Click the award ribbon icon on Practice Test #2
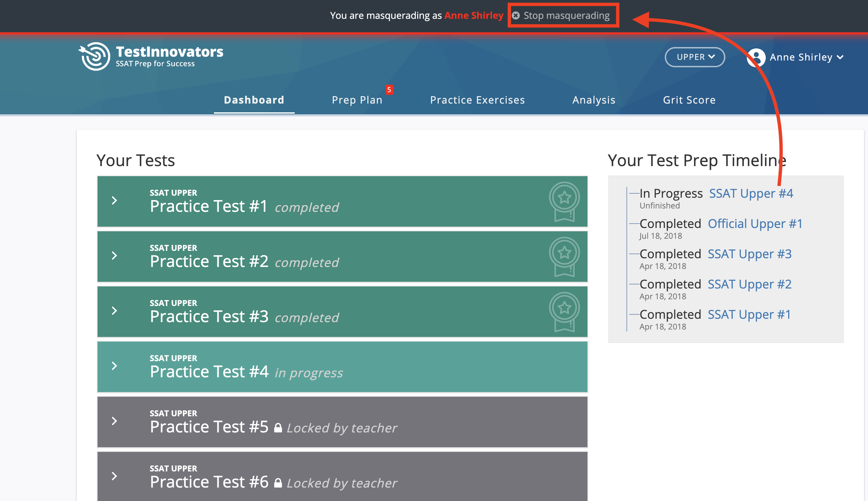The height and width of the screenshot is (501, 868). click(x=564, y=257)
